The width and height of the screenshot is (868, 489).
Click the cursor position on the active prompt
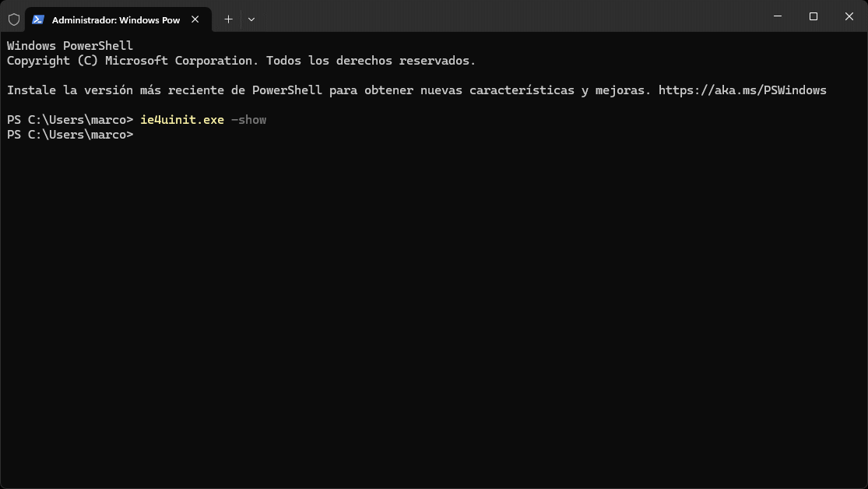(x=140, y=134)
